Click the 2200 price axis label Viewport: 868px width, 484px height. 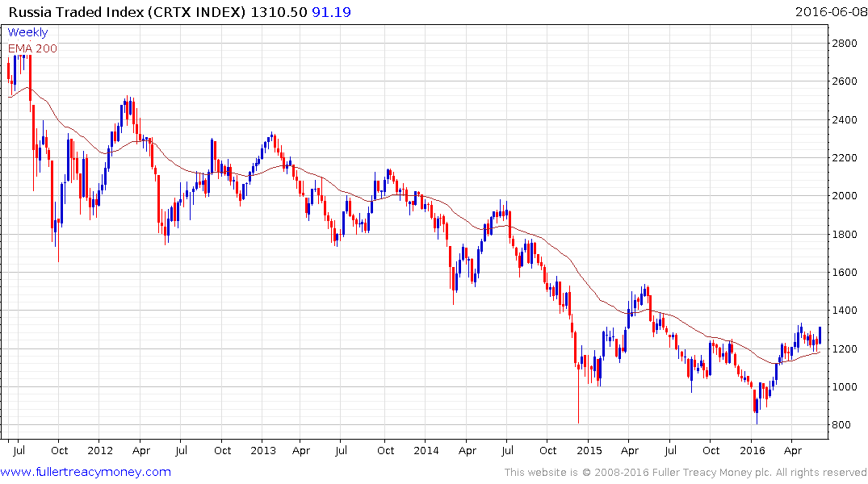coord(845,157)
